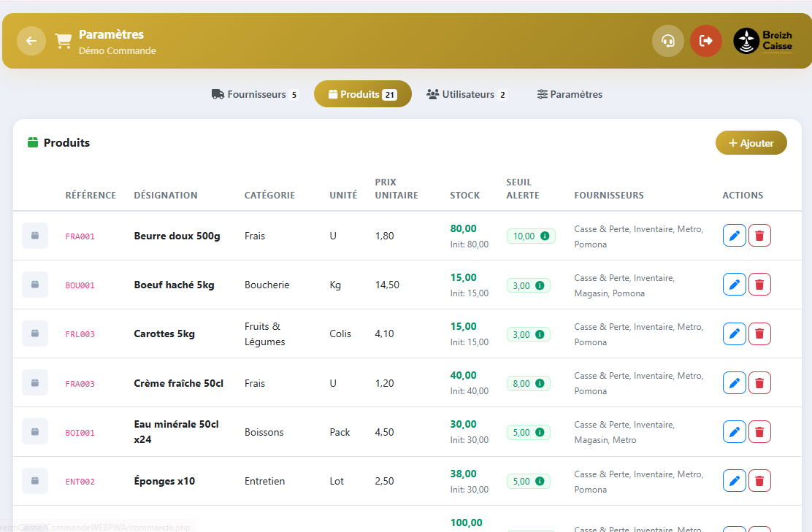
Task: Select the Produits tab
Action: click(x=362, y=94)
